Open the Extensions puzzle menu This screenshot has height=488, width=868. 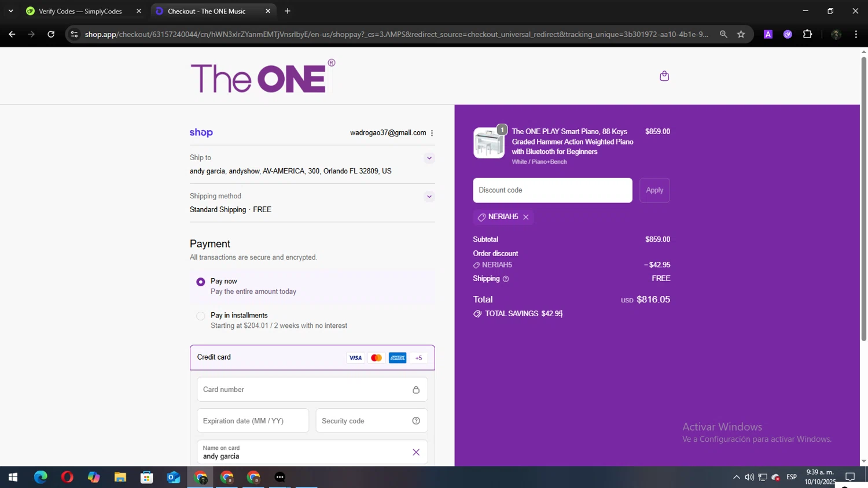pos(807,34)
